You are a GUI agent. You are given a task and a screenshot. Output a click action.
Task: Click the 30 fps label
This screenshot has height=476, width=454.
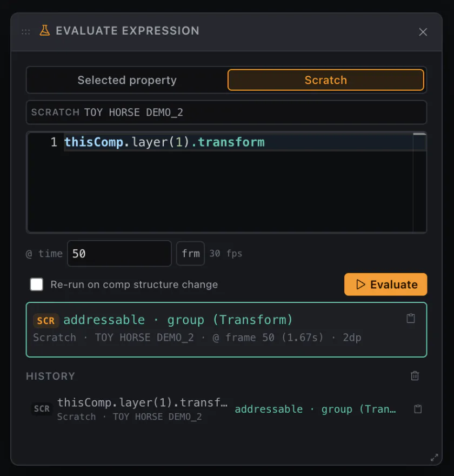pyautogui.click(x=225, y=254)
